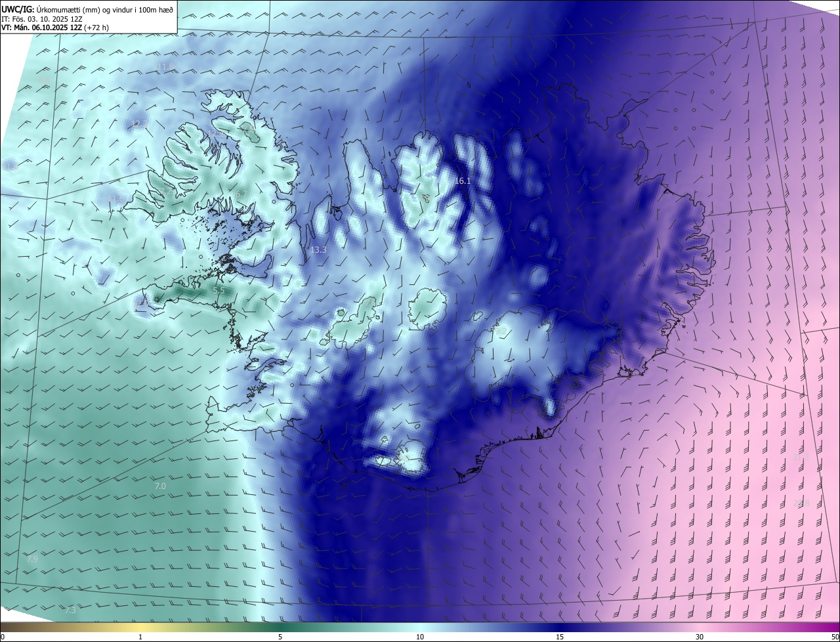840x642 pixels.
Task: Click the 7.2 value on the map
Action: coord(165,192)
